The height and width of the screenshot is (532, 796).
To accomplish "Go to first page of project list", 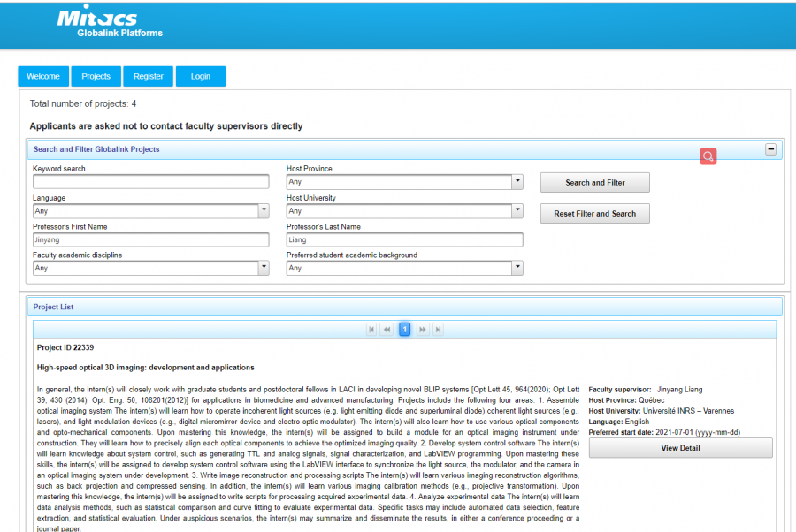I will [x=372, y=330].
